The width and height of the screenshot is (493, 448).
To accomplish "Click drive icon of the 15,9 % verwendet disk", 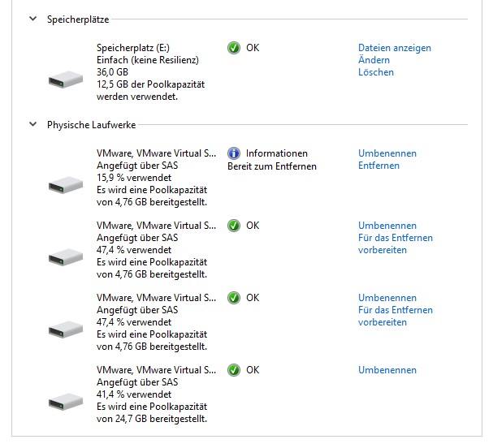I will tap(66, 185).
